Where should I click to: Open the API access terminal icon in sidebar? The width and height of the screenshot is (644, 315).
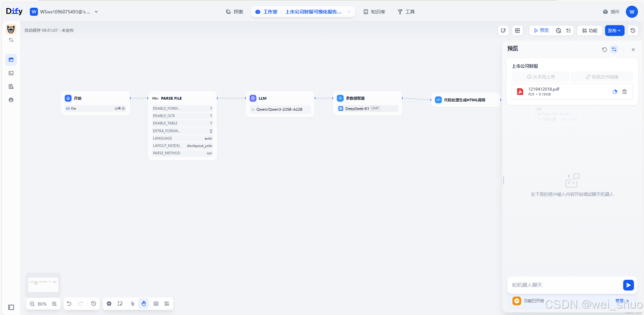[11, 73]
